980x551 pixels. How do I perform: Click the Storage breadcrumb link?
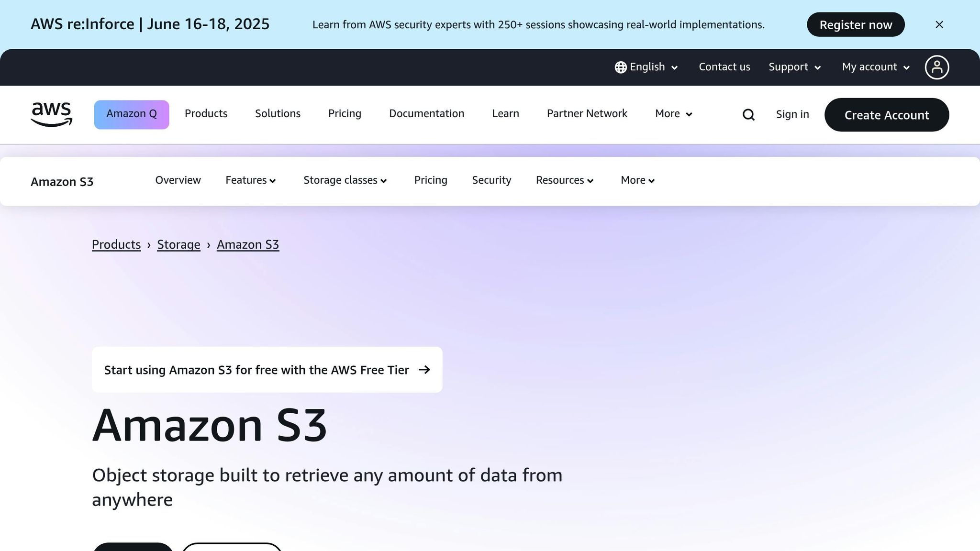[x=178, y=244]
